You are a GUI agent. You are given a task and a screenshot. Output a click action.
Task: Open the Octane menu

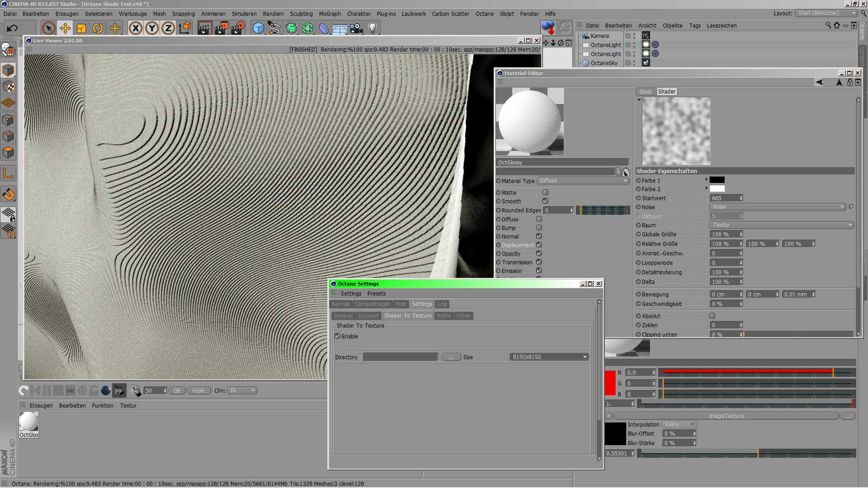pyautogui.click(x=484, y=14)
